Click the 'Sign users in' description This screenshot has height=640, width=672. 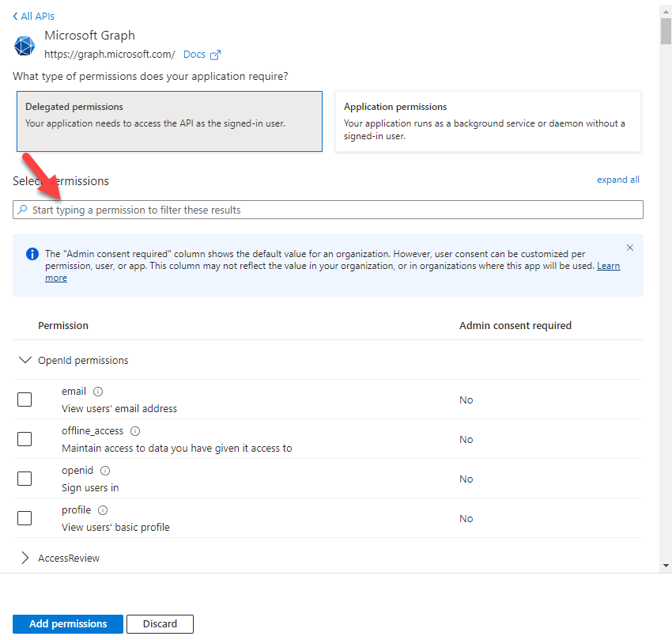coord(90,488)
